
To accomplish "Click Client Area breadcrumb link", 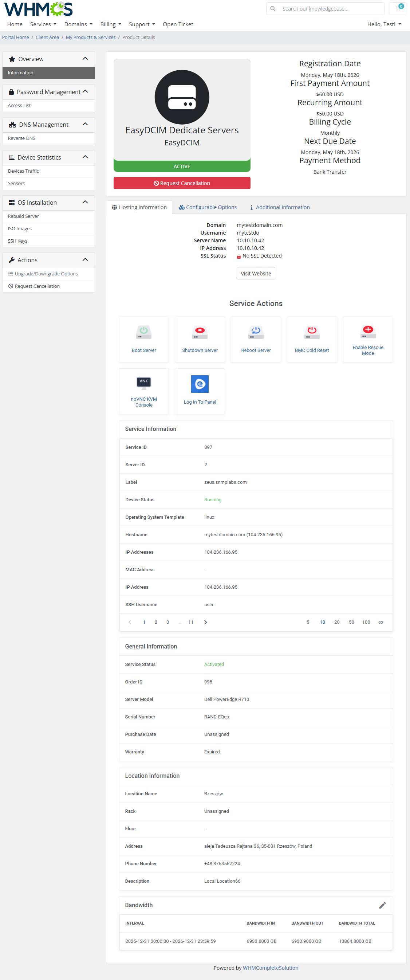I will [47, 37].
